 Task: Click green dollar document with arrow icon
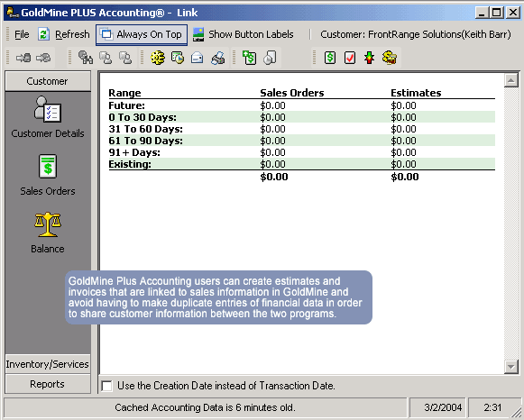(249, 58)
